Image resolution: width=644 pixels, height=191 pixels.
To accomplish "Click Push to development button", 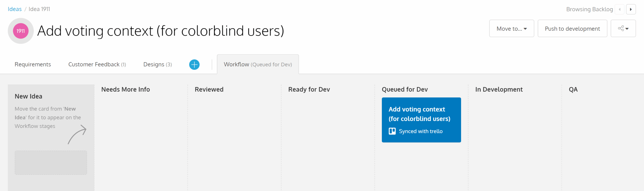I will (572, 28).
